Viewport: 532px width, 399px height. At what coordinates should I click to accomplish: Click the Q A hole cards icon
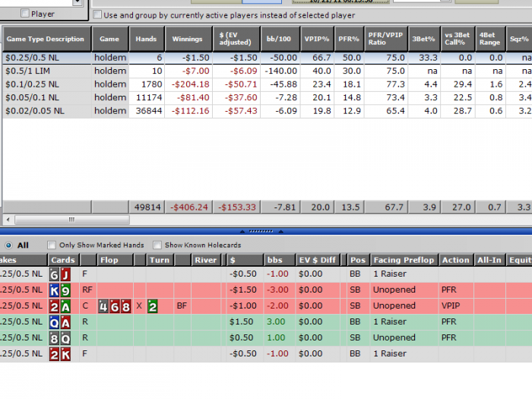click(x=60, y=322)
